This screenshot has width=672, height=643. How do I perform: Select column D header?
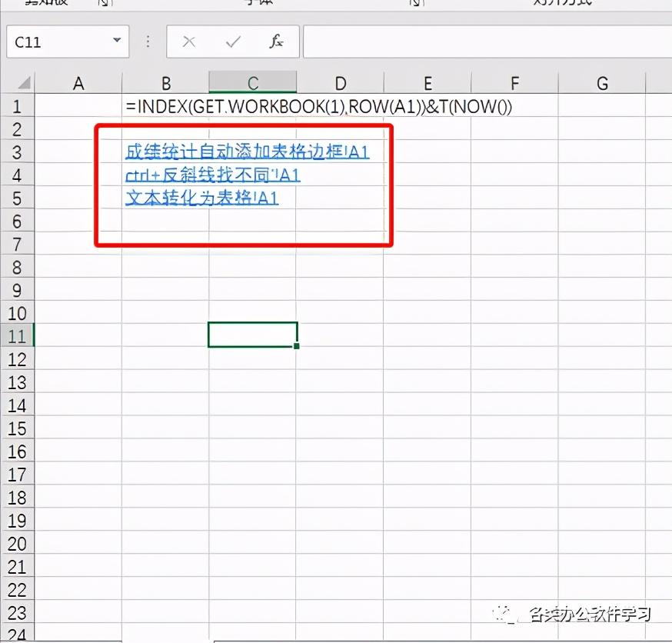pos(341,83)
